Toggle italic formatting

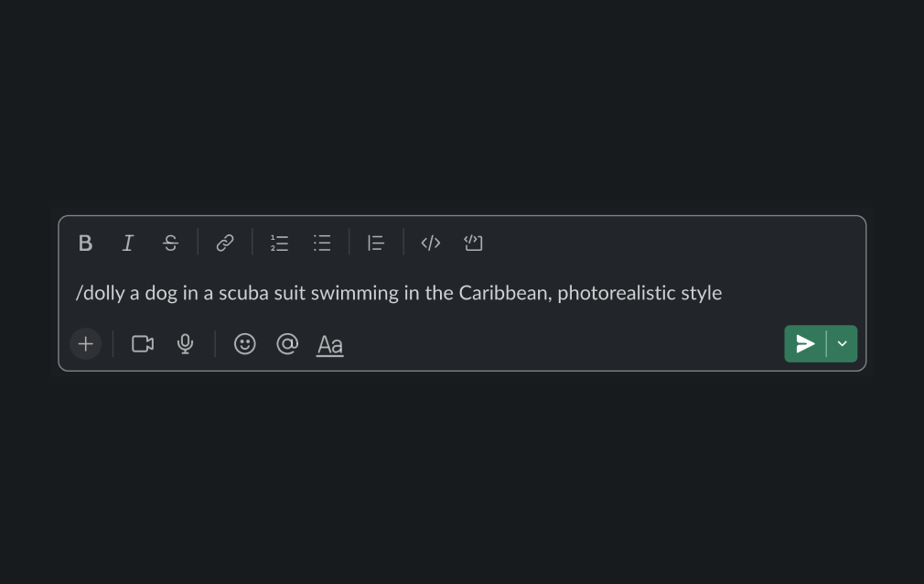(x=128, y=243)
